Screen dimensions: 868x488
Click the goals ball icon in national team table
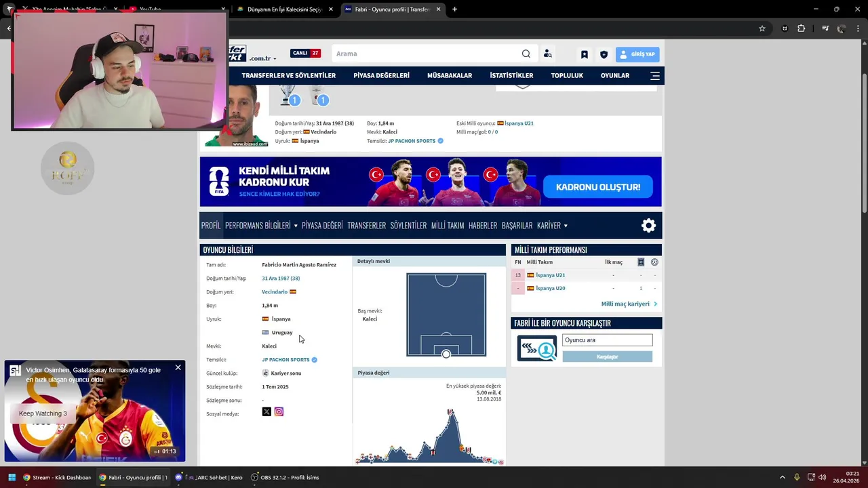(654, 262)
